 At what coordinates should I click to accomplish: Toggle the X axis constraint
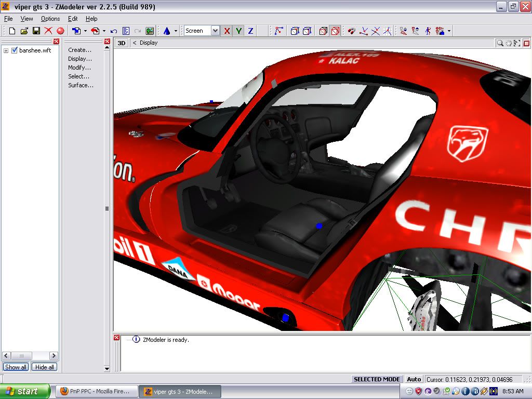pos(227,31)
